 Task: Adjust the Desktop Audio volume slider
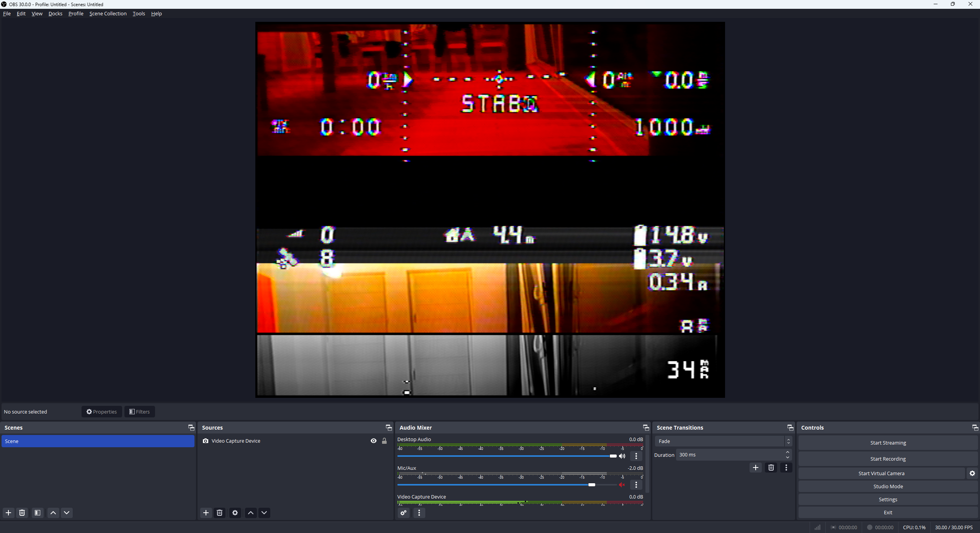[613, 456]
